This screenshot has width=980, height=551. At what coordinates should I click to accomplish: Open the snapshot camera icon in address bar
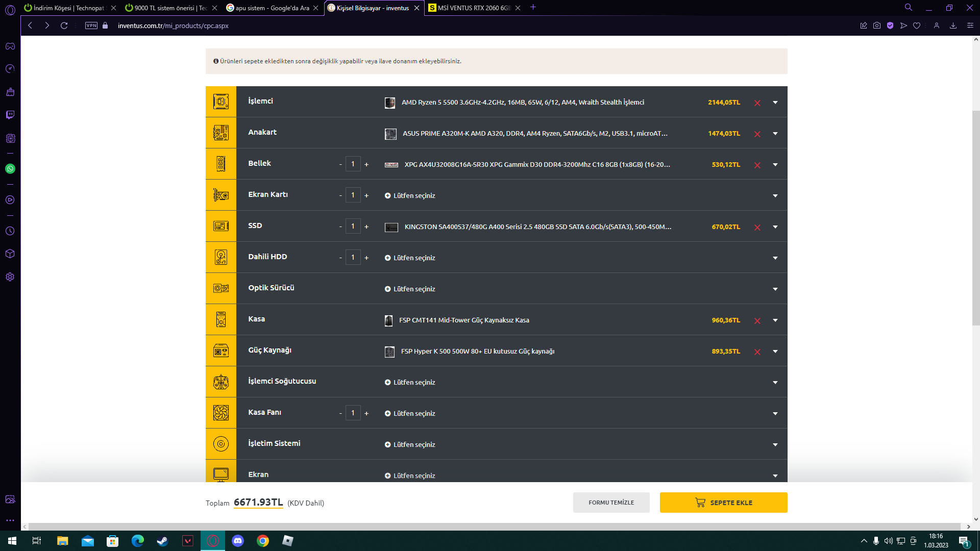[x=877, y=26]
